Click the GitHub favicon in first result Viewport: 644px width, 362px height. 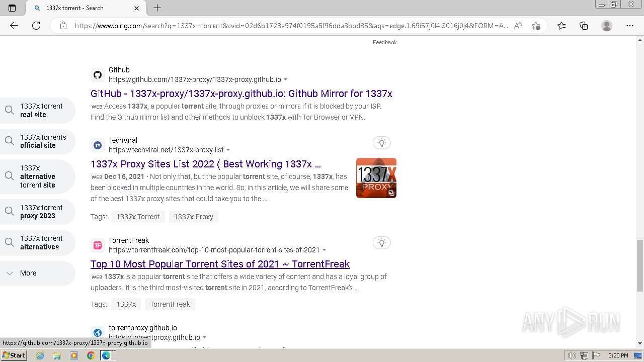(98, 75)
